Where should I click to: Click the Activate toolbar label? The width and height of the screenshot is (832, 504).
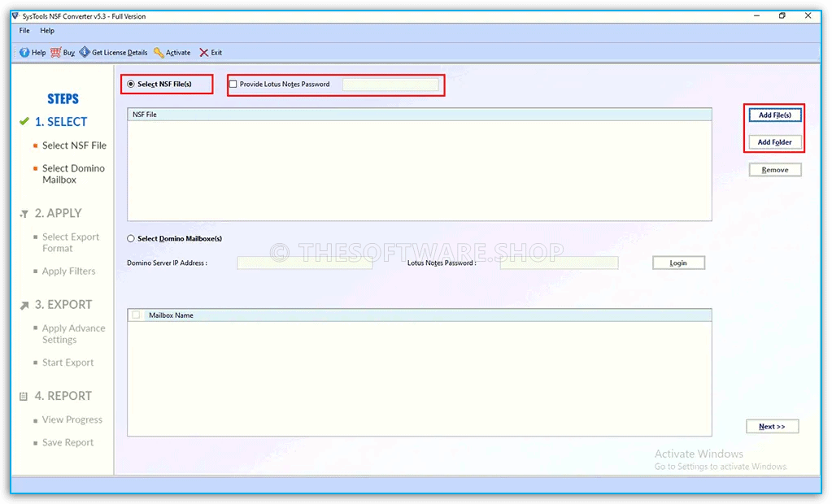[x=178, y=53]
